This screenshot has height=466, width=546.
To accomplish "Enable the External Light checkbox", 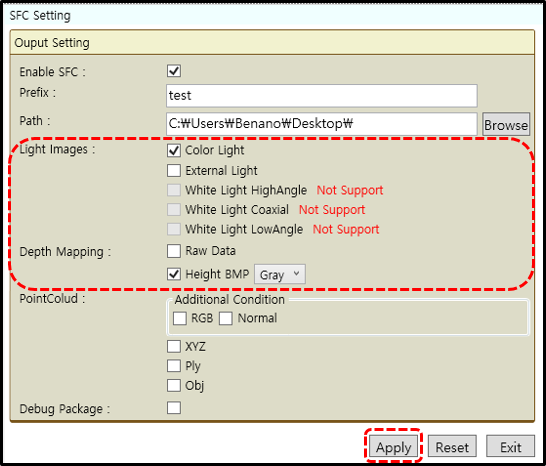I will click(174, 171).
